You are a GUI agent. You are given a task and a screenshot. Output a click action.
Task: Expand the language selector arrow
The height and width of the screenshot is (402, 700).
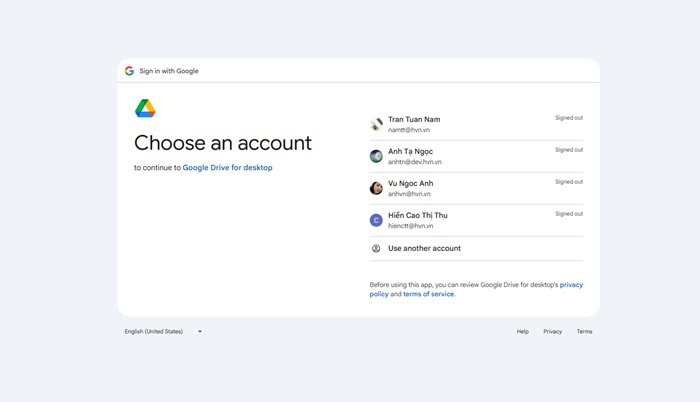(x=200, y=331)
